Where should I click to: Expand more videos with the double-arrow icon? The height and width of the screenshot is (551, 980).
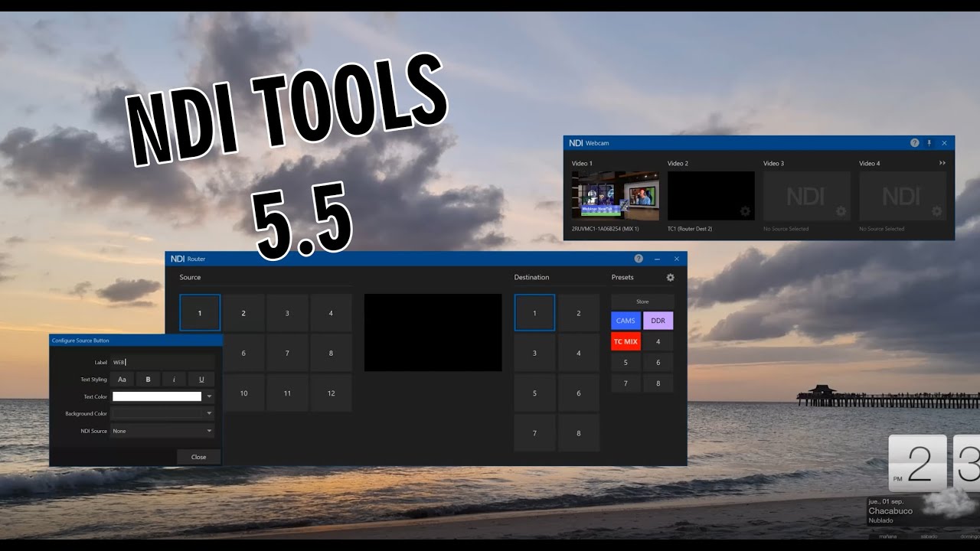[942, 163]
